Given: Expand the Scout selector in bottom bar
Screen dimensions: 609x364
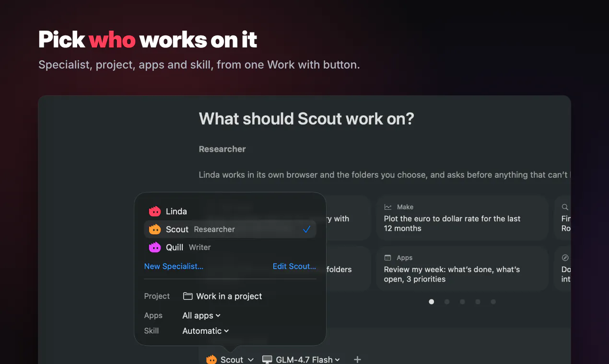Looking at the screenshot, I should [x=230, y=359].
